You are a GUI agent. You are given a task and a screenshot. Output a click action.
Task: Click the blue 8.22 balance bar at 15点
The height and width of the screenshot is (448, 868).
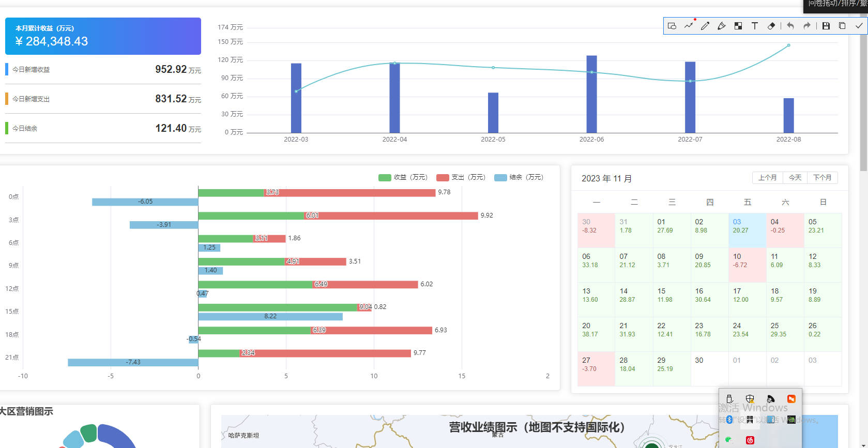[270, 316]
